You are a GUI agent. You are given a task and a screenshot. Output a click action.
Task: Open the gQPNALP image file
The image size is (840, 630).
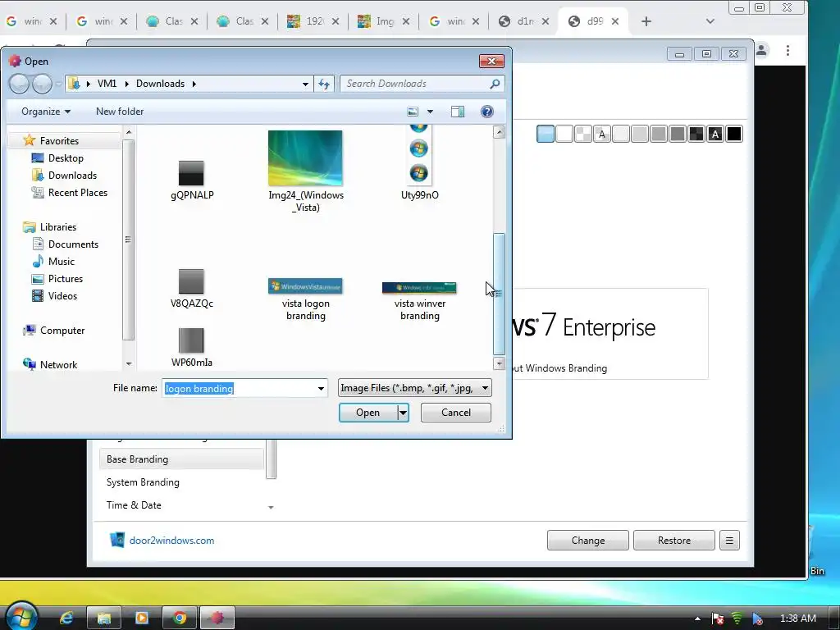(x=191, y=180)
